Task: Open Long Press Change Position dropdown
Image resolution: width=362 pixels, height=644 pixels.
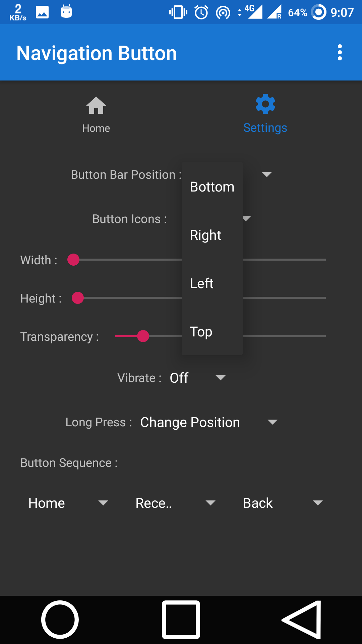Action: pos(208,422)
